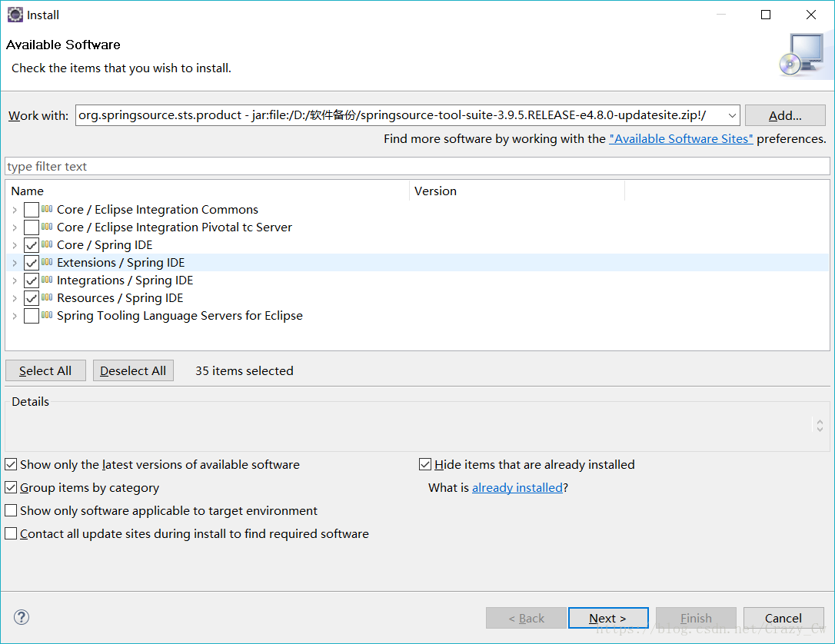The image size is (835, 644).
Task: Click the type filter text field
Action: 417,166
